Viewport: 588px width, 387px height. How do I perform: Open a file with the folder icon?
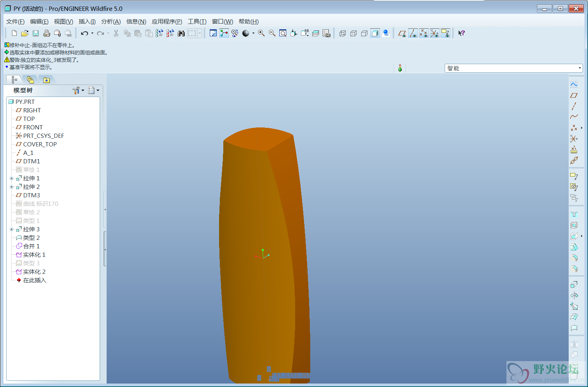(25, 33)
